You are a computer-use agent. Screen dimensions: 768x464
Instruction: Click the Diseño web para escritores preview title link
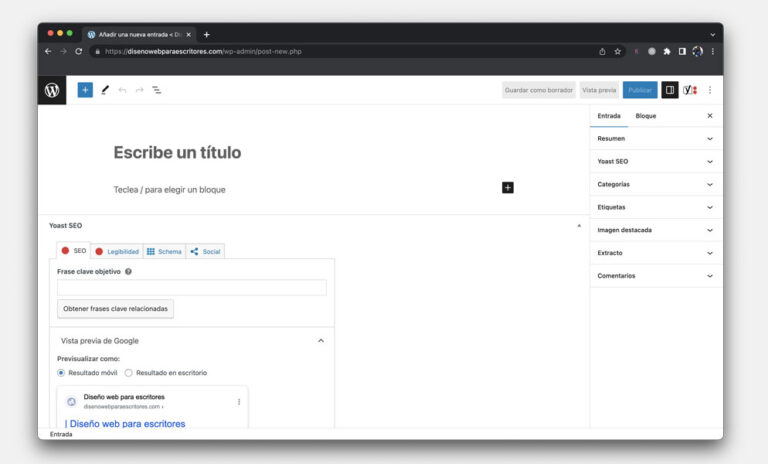tap(127, 424)
